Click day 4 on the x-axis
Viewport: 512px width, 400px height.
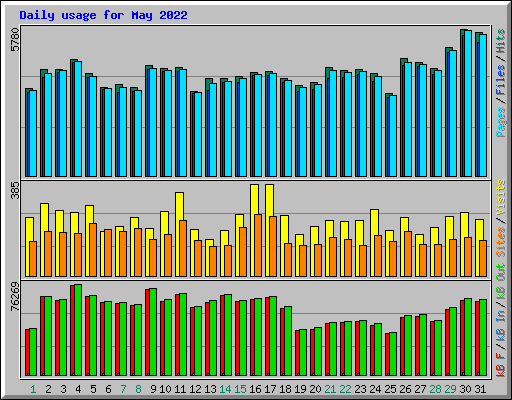click(x=78, y=389)
